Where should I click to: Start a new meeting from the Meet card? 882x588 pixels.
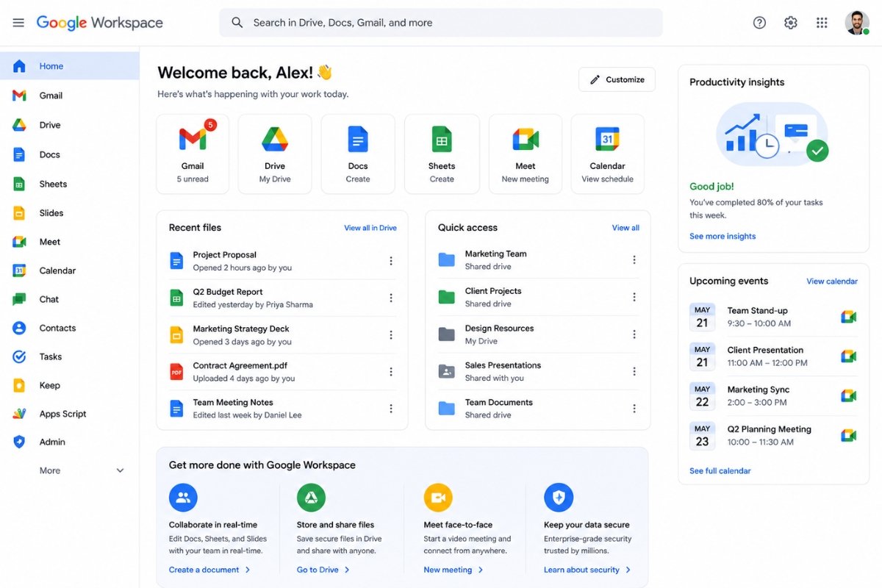coord(525,154)
